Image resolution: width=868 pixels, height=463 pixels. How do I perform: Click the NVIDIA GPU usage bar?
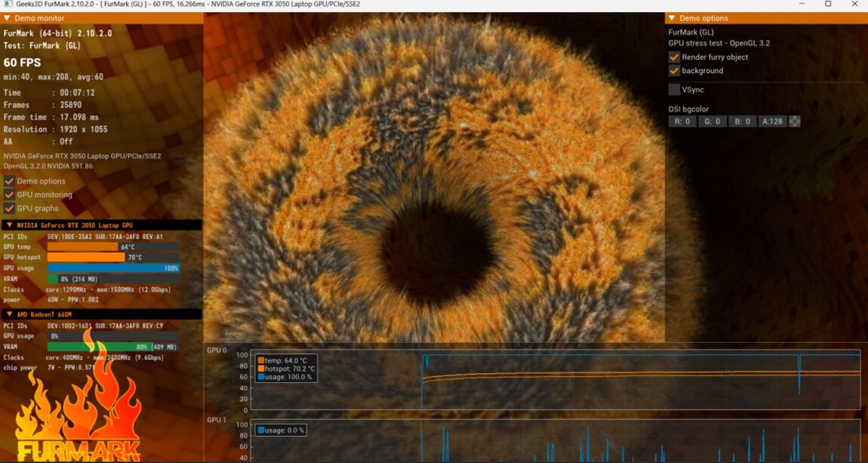pyautogui.click(x=113, y=268)
